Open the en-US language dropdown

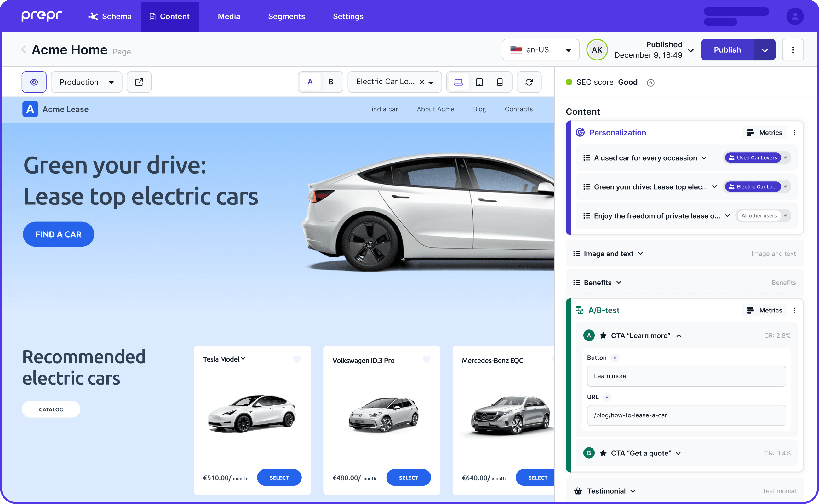pos(540,50)
